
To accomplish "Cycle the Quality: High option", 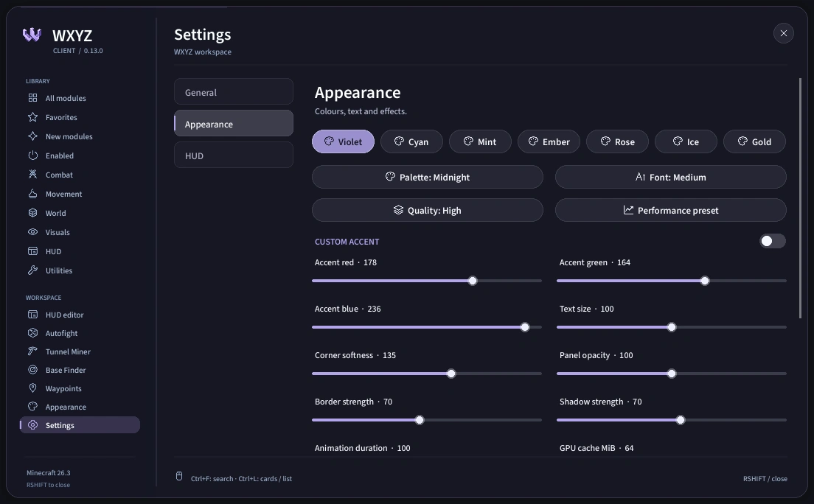I will 427,210.
